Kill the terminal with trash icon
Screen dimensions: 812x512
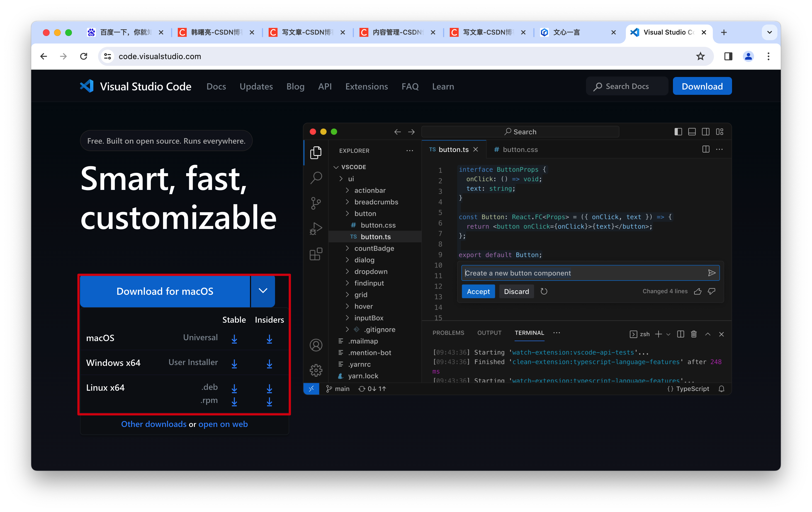coord(694,334)
